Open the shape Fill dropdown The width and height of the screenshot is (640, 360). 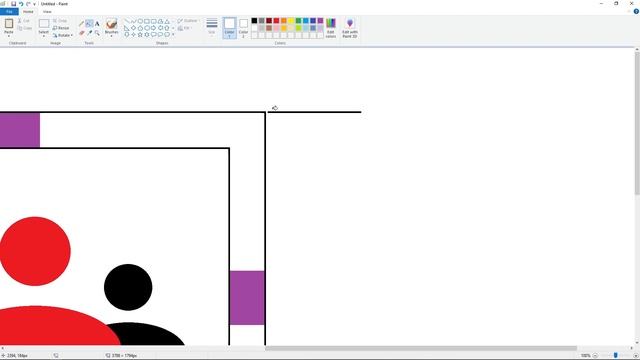[x=185, y=28]
